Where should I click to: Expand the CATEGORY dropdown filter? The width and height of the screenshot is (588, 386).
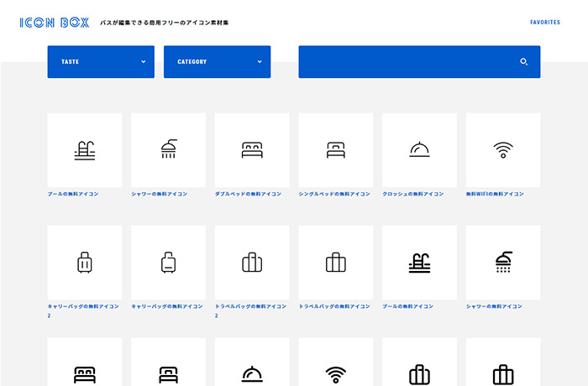coord(217,62)
